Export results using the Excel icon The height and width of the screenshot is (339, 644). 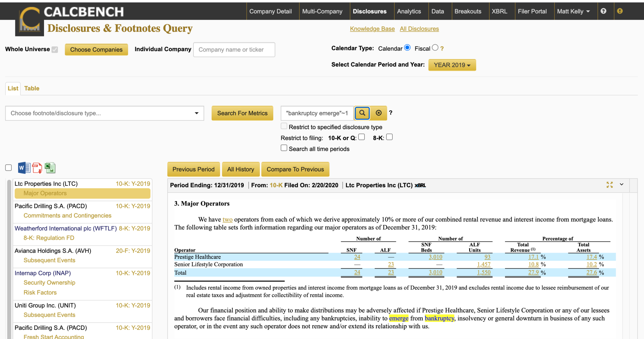(x=50, y=168)
